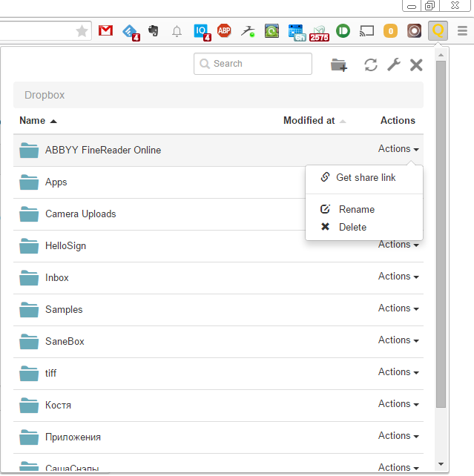The image size is (474, 476).
Task: Open the Actions dropdown for Samples
Action: (x=398, y=308)
